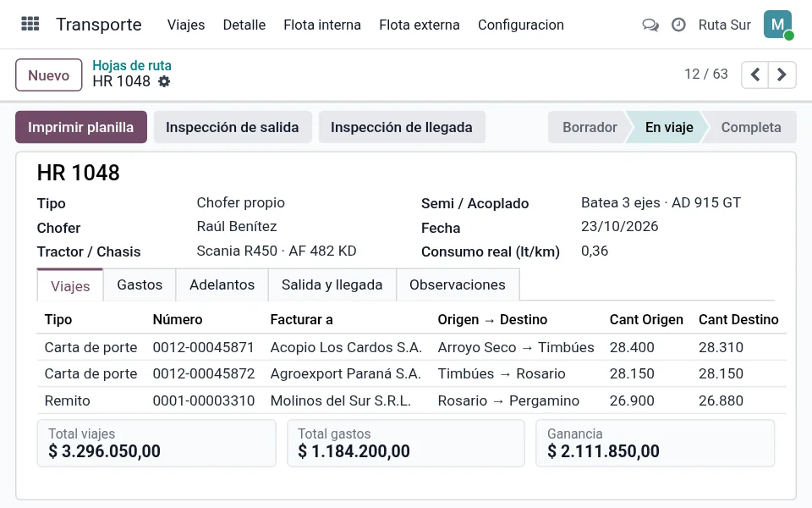Switch to Salida y llegada tab

click(x=332, y=284)
